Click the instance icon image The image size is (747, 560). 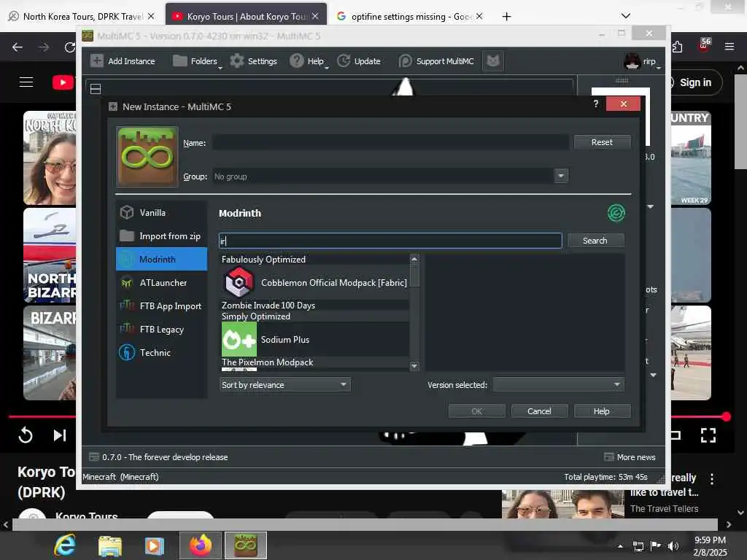pos(147,157)
